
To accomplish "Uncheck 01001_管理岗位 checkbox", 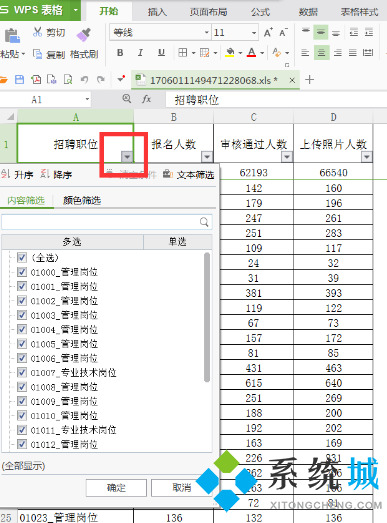I will pyautogui.click(x=22, y=286).
